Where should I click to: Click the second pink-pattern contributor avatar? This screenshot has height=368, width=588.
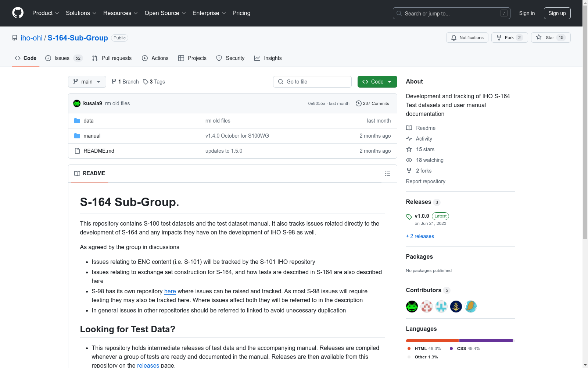click(x=427, y=306)
